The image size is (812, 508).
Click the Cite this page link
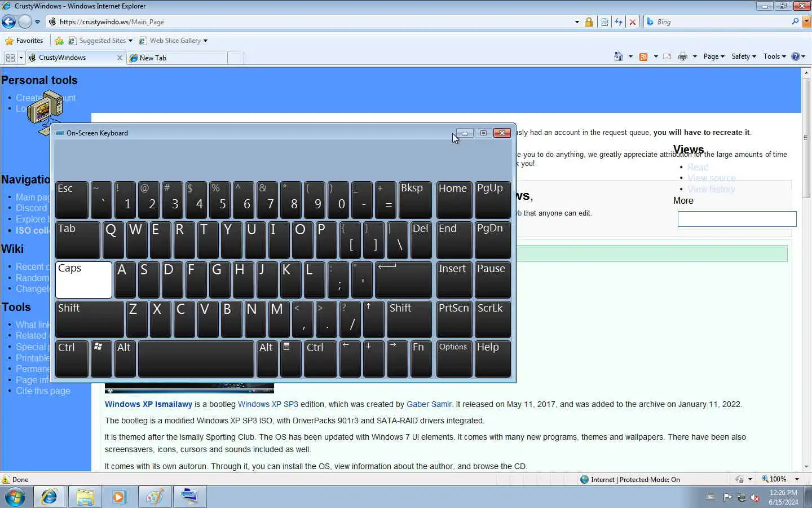(43, 391)
